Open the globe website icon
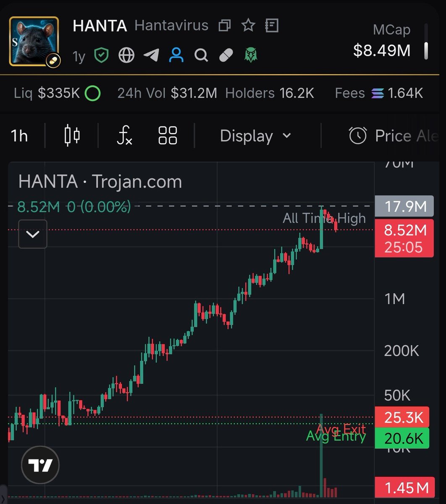This screenshot has width=446, height=504. 126,55
